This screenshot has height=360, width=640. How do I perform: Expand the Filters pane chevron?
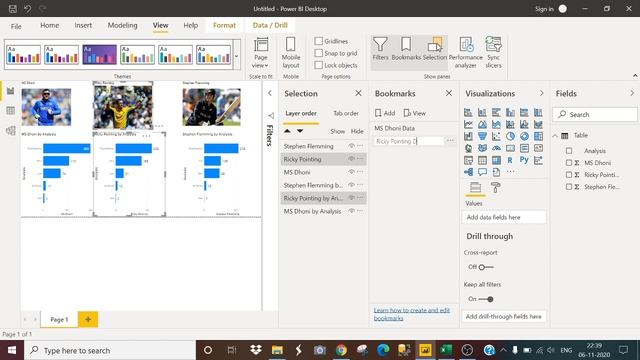click(x=270, y=93)
